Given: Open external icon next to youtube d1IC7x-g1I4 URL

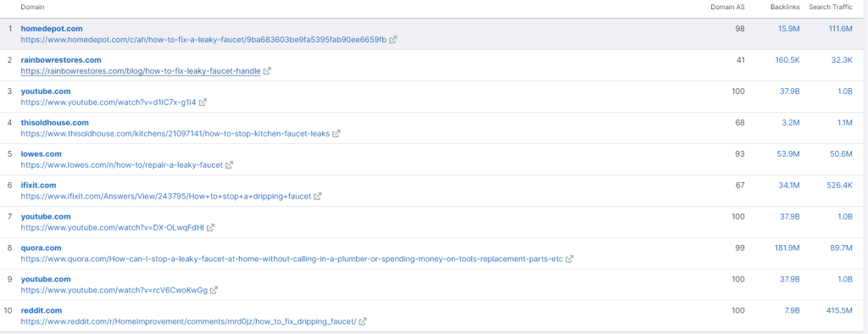Looking at the screenshot, I should click(203, 103).
